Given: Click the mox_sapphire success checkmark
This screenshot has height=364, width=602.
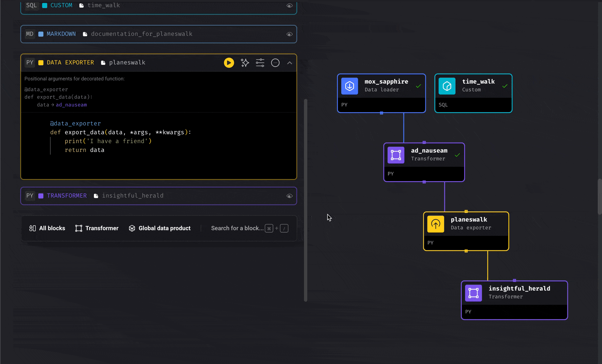Looking at the screenshot, I should coord(418,86).
